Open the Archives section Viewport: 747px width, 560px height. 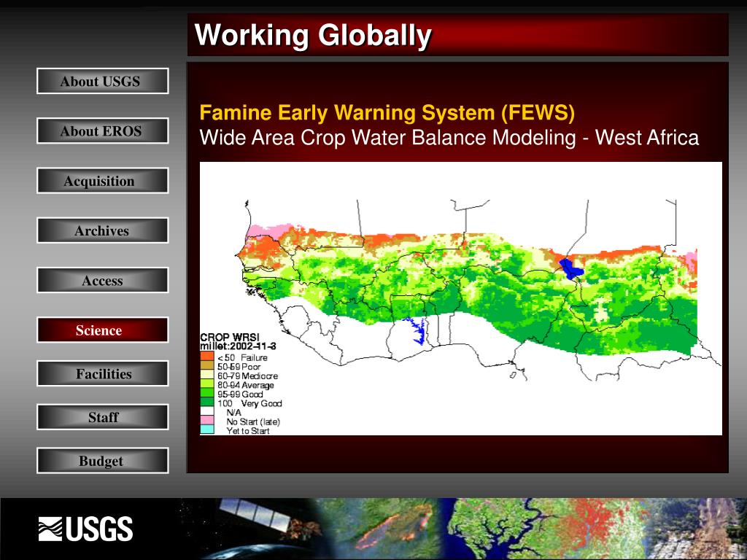[x=102, y=230]
